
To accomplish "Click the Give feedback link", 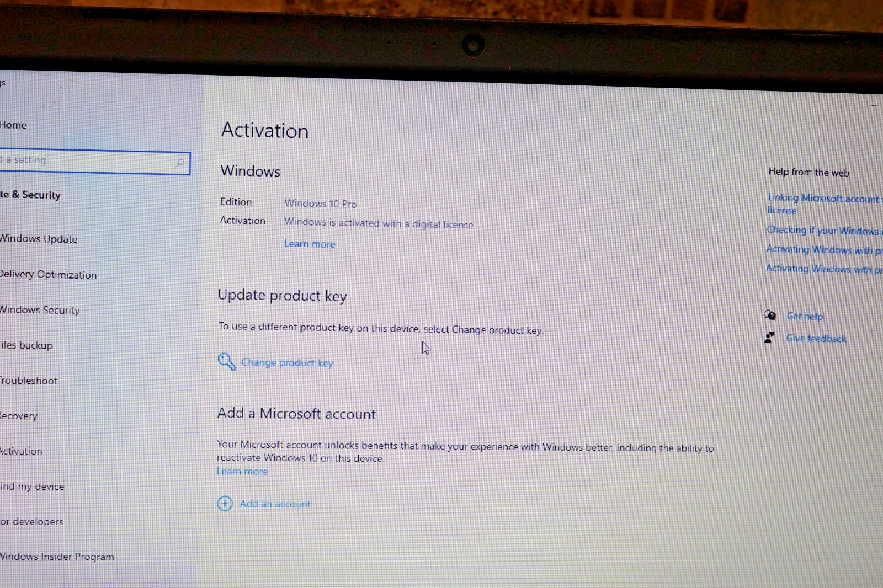I will click(816, 339).
